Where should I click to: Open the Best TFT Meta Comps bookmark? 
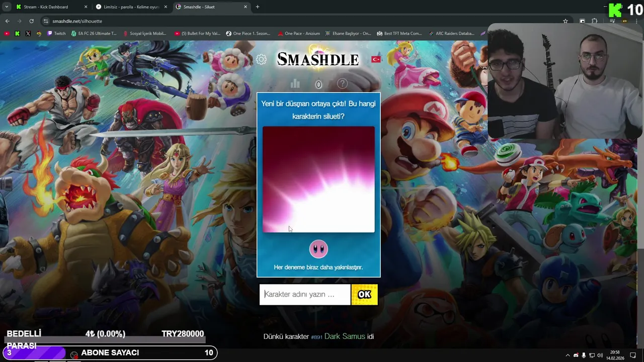point(398,34)
